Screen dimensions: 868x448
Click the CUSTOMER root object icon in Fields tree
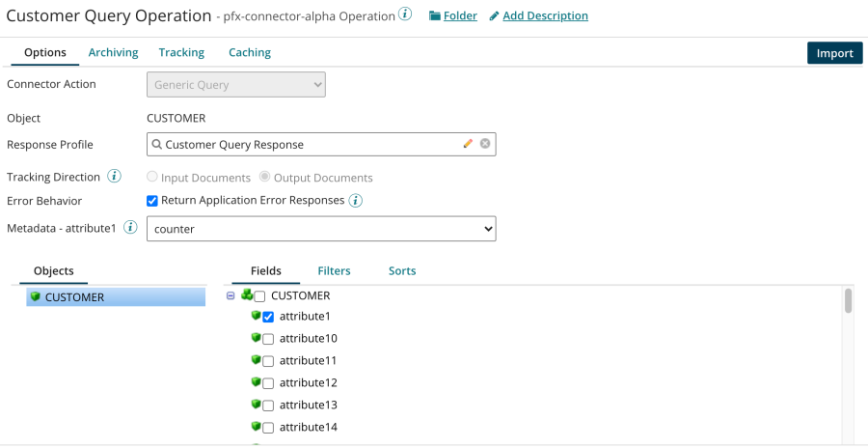point(247,295)
